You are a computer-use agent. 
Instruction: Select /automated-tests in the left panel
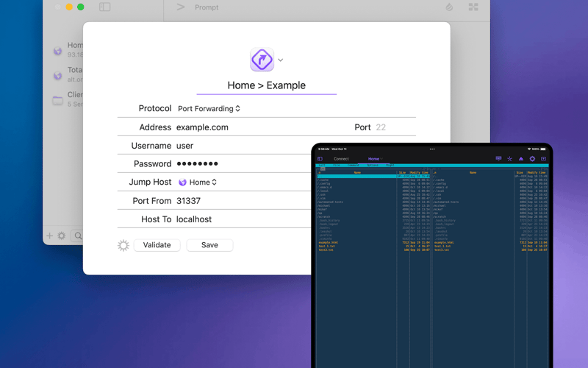click(x=330, y=202)
